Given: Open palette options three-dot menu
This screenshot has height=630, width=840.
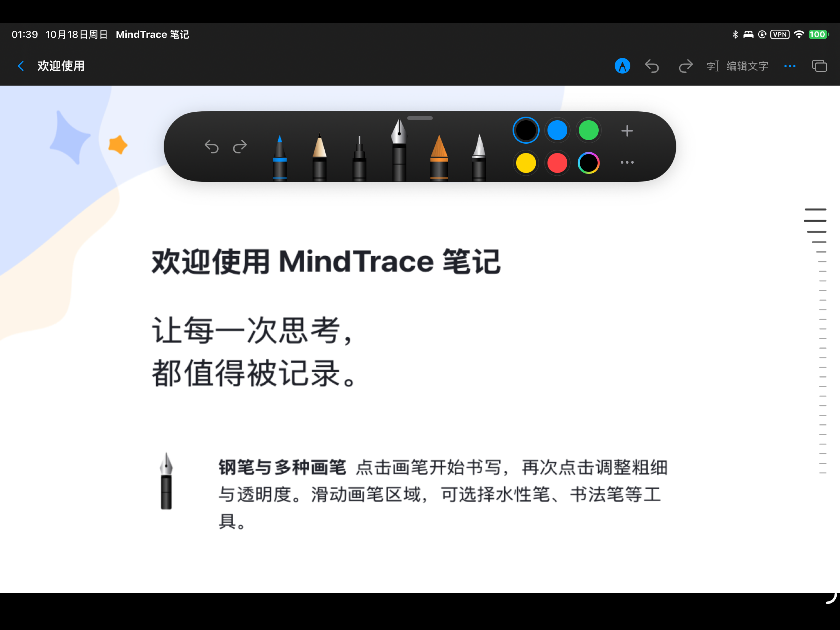Looking at the screenshot, I should coord(627,162).
